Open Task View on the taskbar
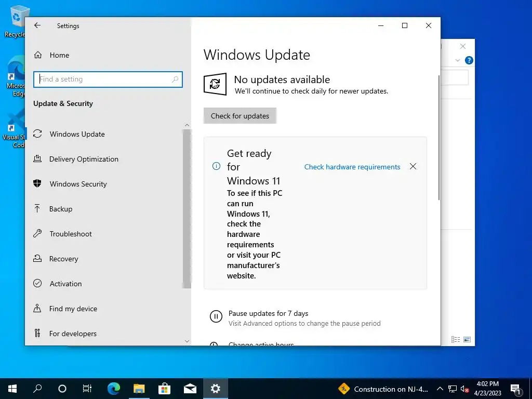The height and width of the screenshot is (399, 532). [87, 389]
